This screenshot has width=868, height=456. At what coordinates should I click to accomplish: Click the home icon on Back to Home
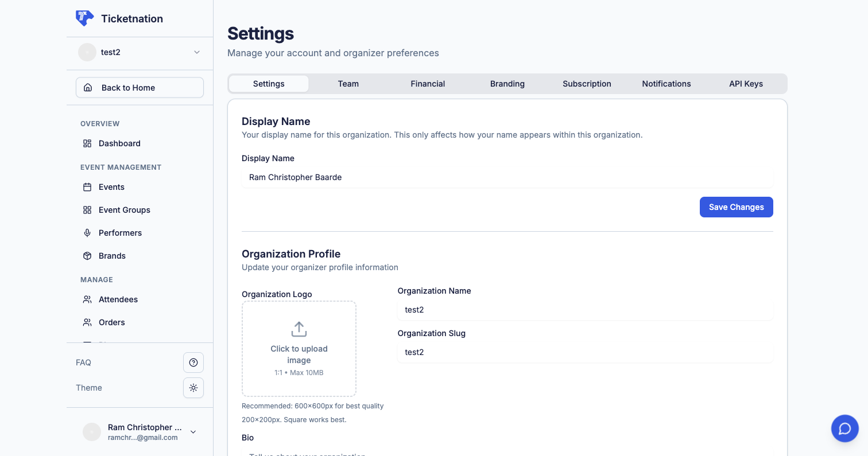(x=88, y=87)
